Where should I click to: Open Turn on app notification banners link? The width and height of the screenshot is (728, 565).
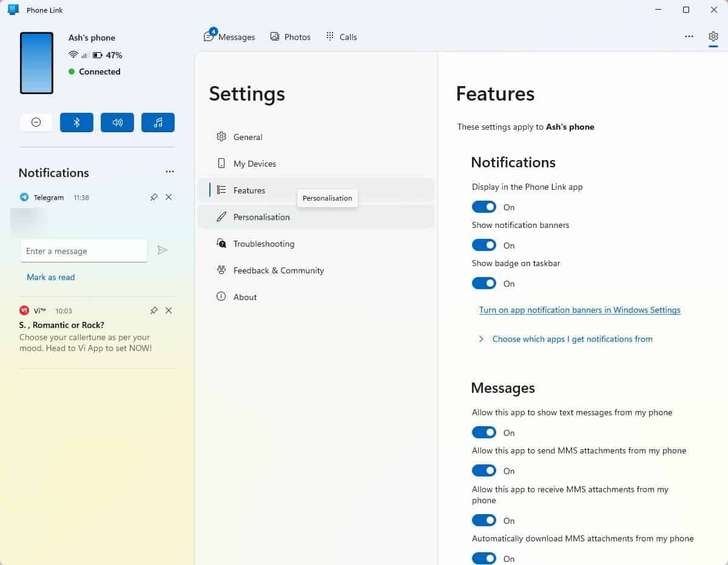coord(579,310)
